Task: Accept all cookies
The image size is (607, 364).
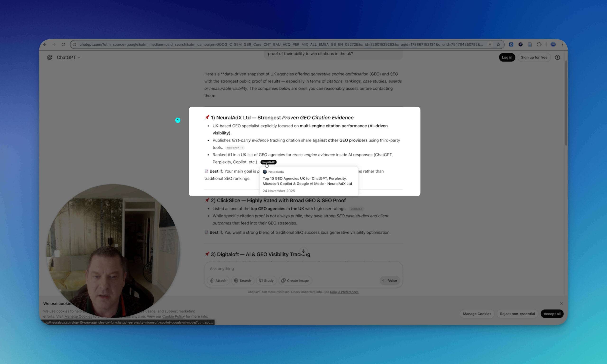Action: pos(552,314)
